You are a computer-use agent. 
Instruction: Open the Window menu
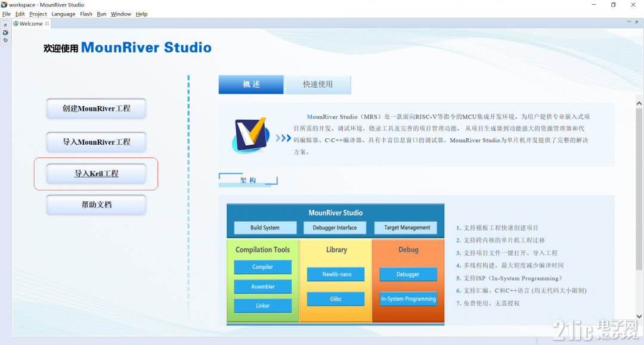click(x=121, y=14)
